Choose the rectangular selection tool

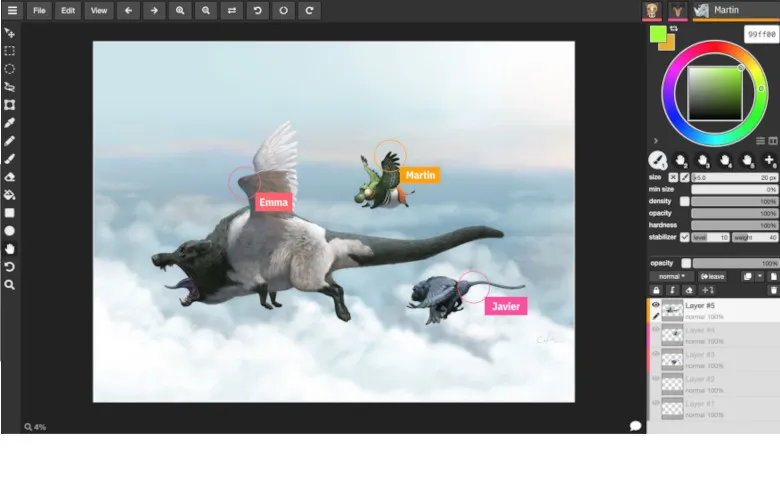(9, 50)
